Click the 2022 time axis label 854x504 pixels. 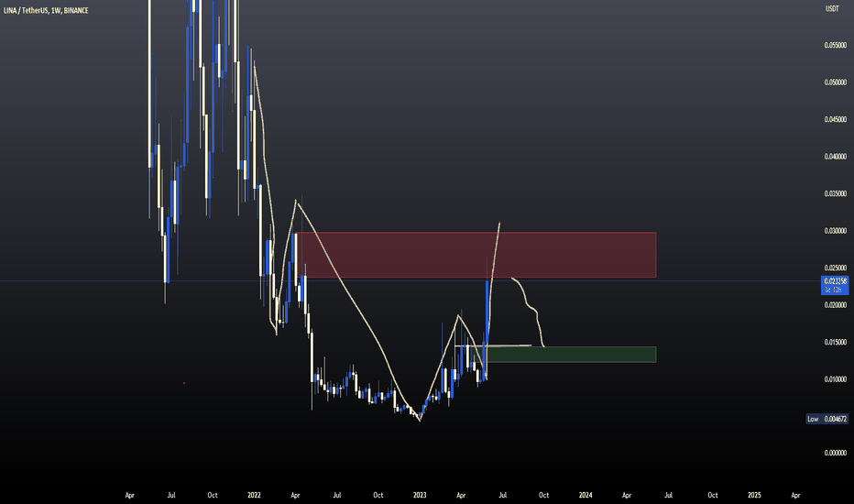point(254,495)
